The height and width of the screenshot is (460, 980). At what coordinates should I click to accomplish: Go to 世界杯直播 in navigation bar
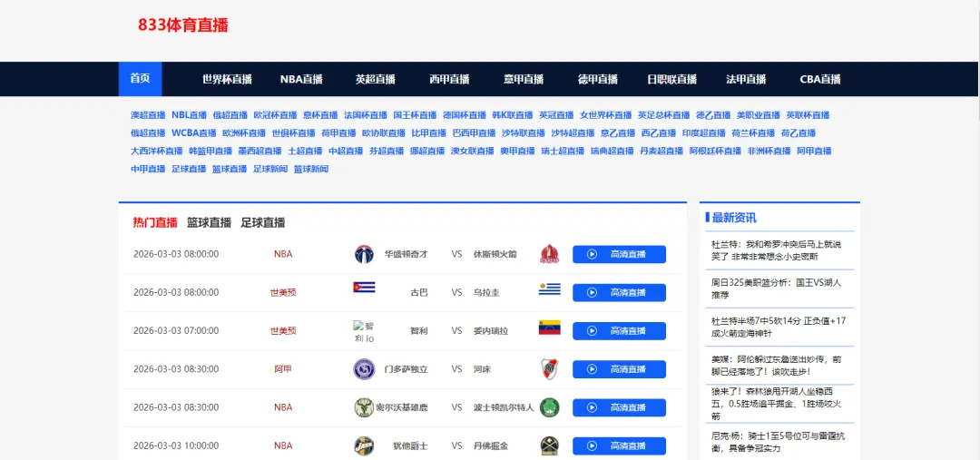pyautogui.click(x=227, y=79)
